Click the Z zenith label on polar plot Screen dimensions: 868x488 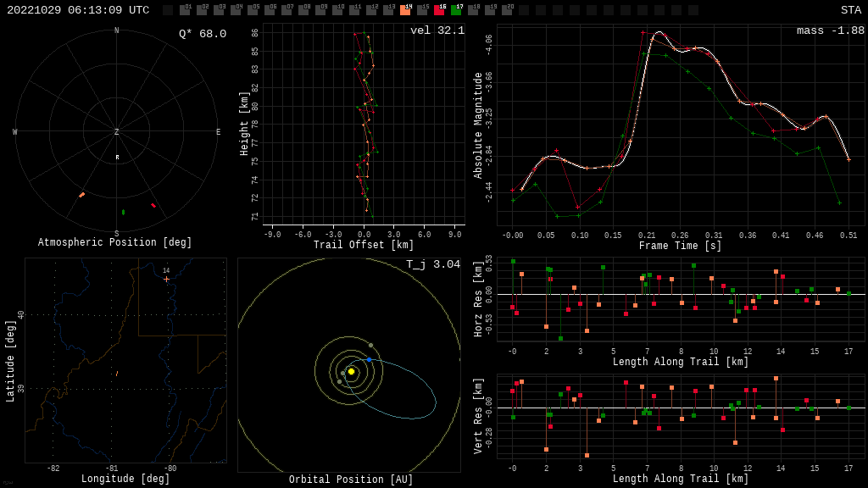[x=116, y=131]
